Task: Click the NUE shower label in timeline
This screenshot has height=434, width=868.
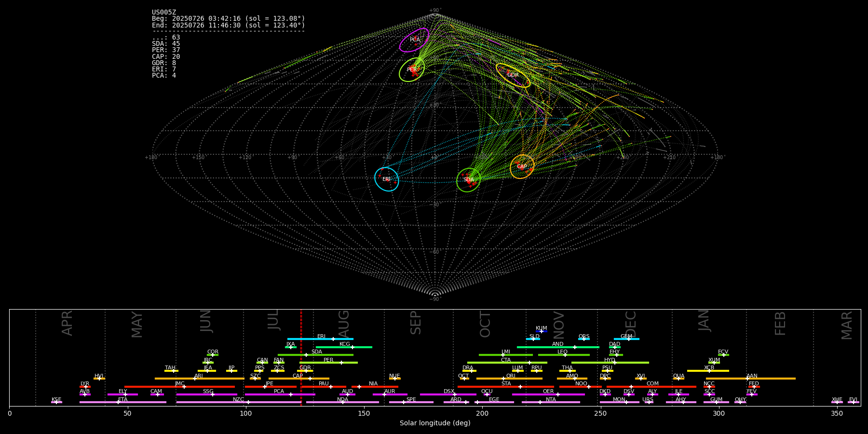Action: (x=394, y=376)
